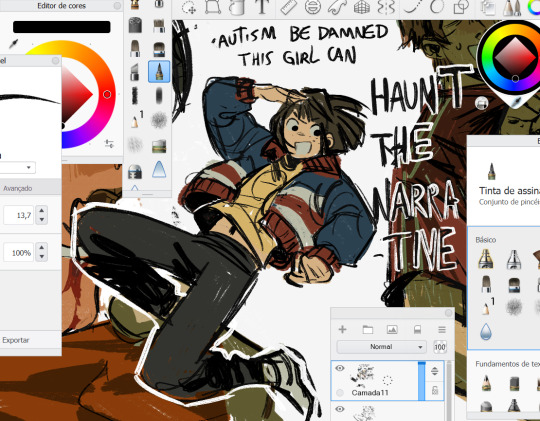Activate the Text tool (T icon)

tap(262, 7)
